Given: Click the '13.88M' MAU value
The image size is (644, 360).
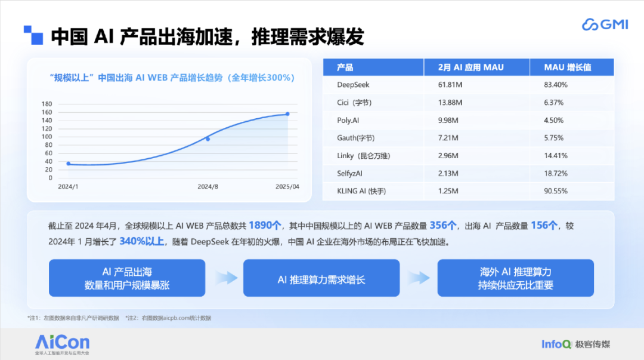Looking at the screenshot, I should 450,103.
